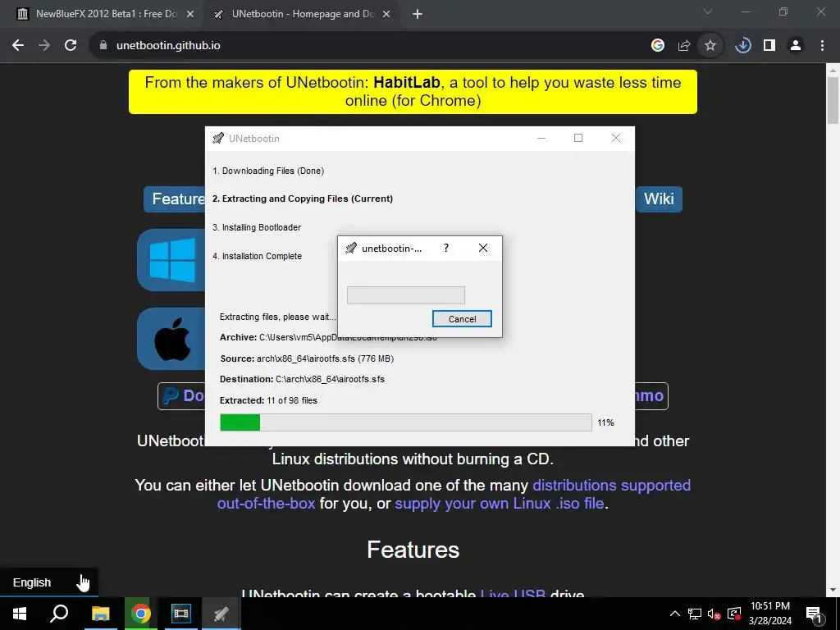The image size is (840, 630).
Task: View site security lock info
Action: tap(103, 46)
